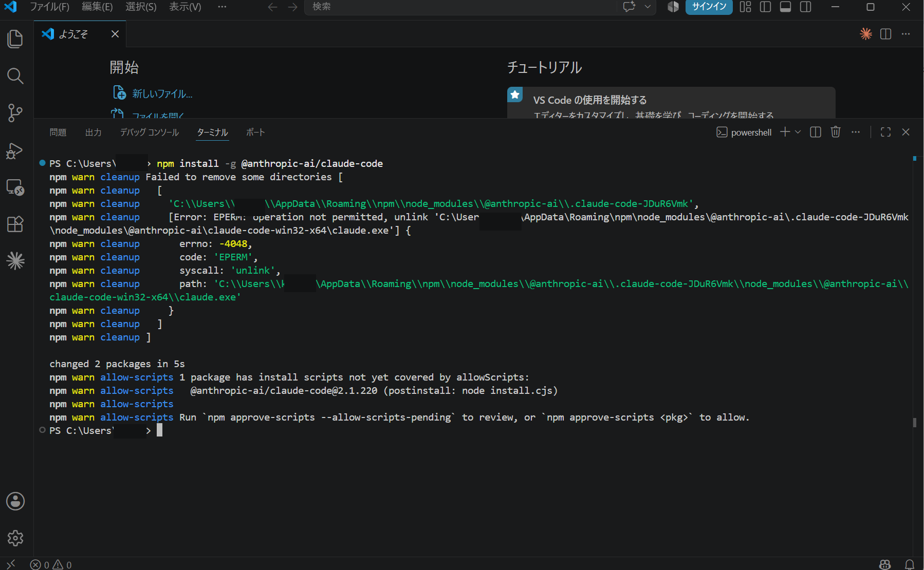Switch to the 問題 panel tab
The width and height of the screenshot is (924, 570).
point(58,132)
